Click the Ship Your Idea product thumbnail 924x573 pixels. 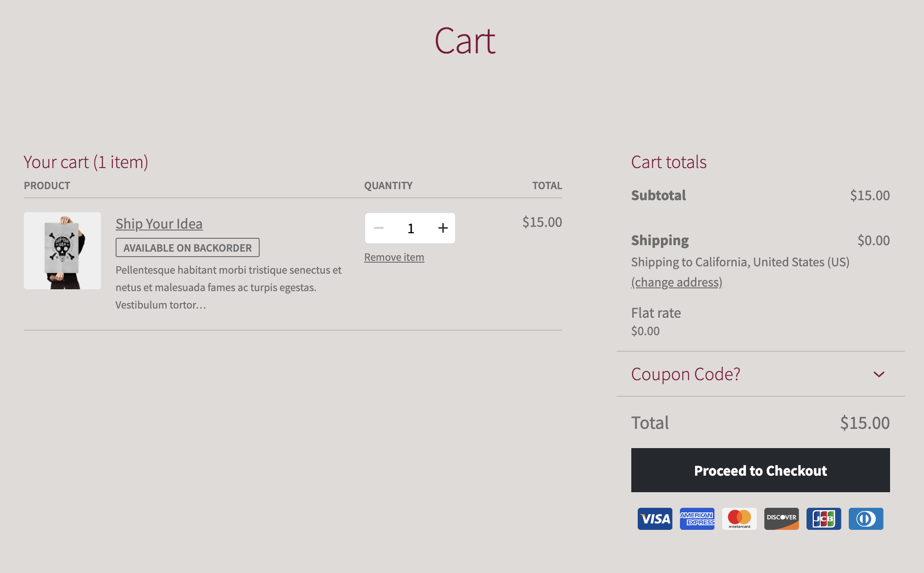[x=62, y=250]
